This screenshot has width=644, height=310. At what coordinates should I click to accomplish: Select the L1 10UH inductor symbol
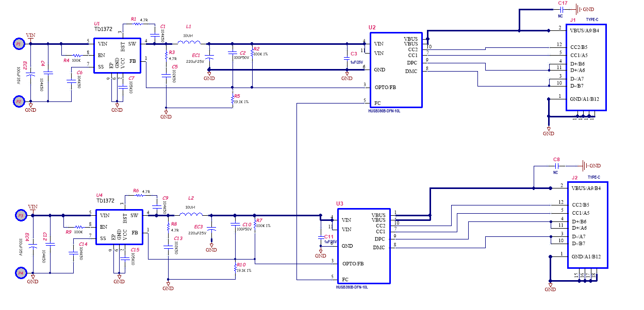pyautogui.click(x=188, y=43)
